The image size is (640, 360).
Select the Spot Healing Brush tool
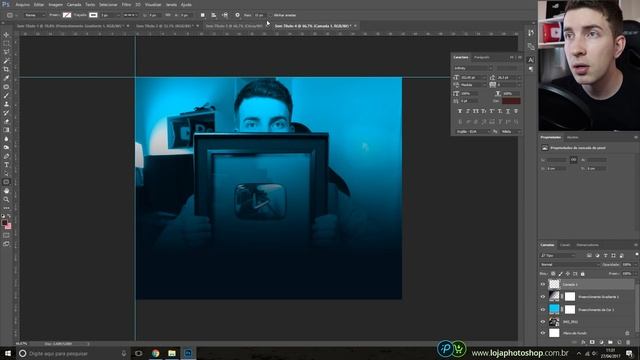(6, 87)
